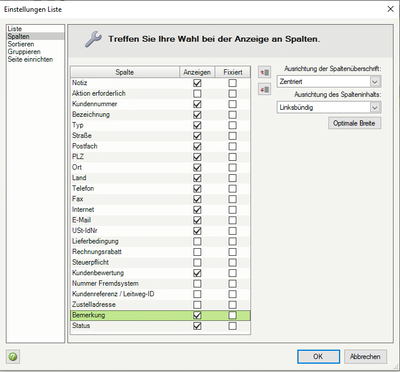Click the Optimale Breite button
The image size is (400, 372).
354,123
